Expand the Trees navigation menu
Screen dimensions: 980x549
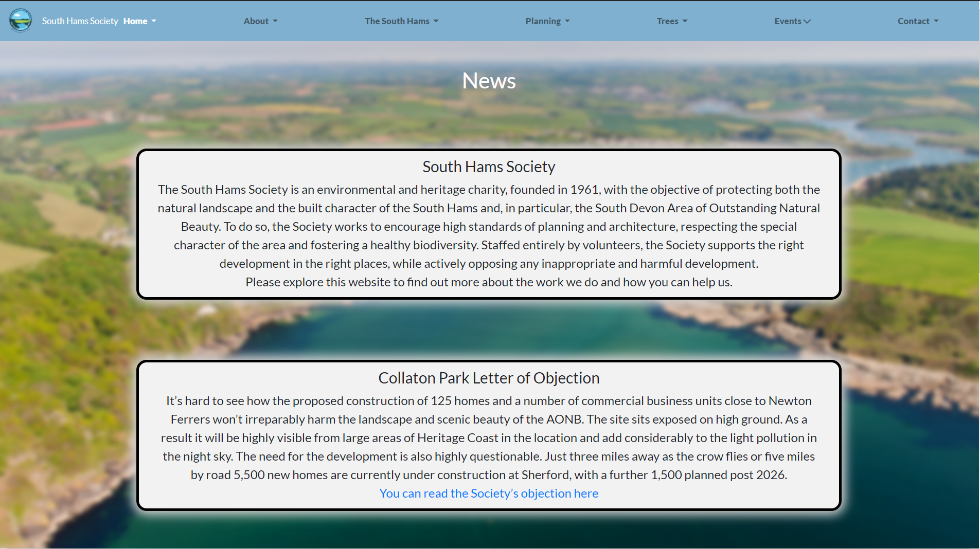tap(672, 21)
